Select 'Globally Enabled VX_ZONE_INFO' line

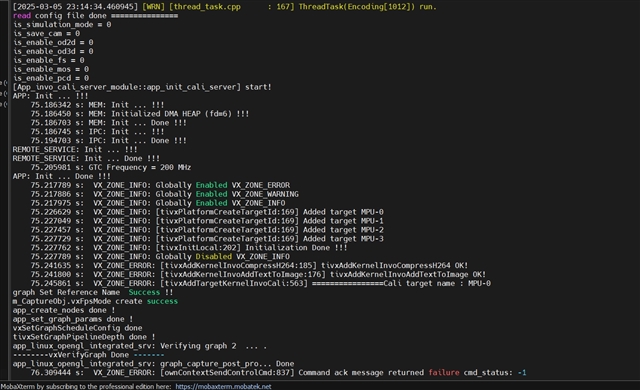(158, 203)
